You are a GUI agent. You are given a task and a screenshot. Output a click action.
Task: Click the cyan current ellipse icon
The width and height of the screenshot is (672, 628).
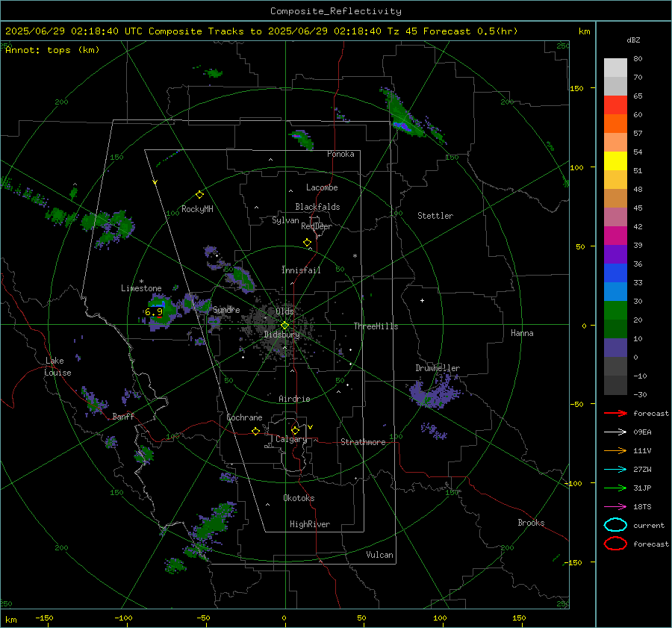click(x=615, y=525)
